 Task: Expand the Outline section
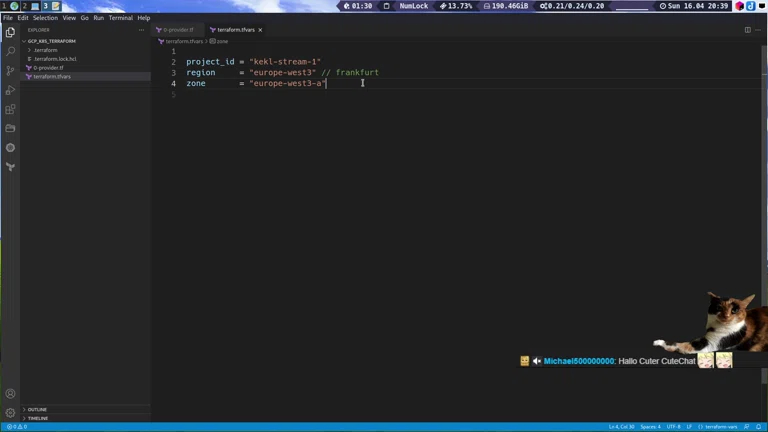click(x=37, y=409)
